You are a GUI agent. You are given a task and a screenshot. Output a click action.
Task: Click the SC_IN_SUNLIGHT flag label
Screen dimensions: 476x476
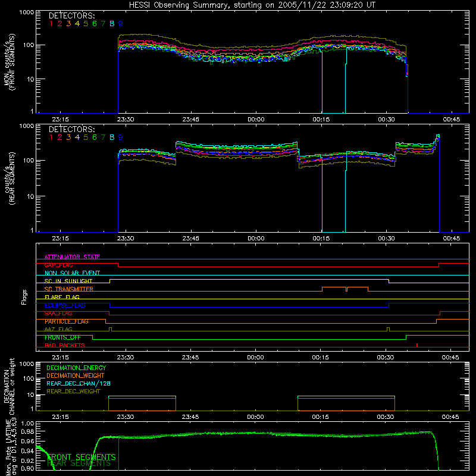click(x=68, y=281)
